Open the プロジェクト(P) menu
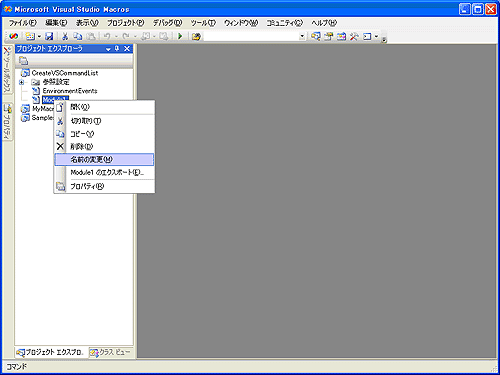This screenshot has width=500, height=375. pyautogui.click(x=125, y=23)
